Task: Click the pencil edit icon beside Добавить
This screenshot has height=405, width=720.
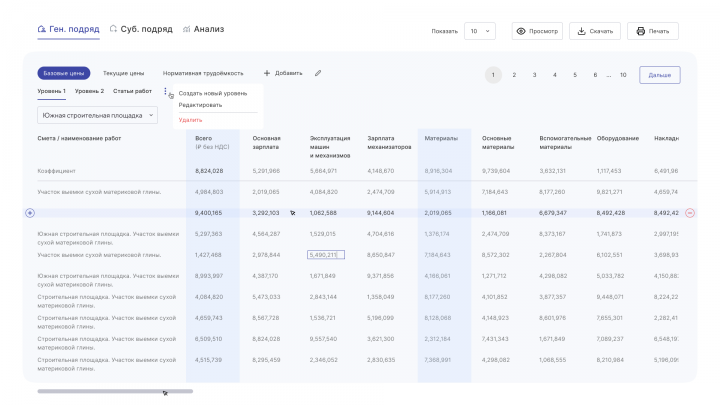Action: [x=318, y=73]
